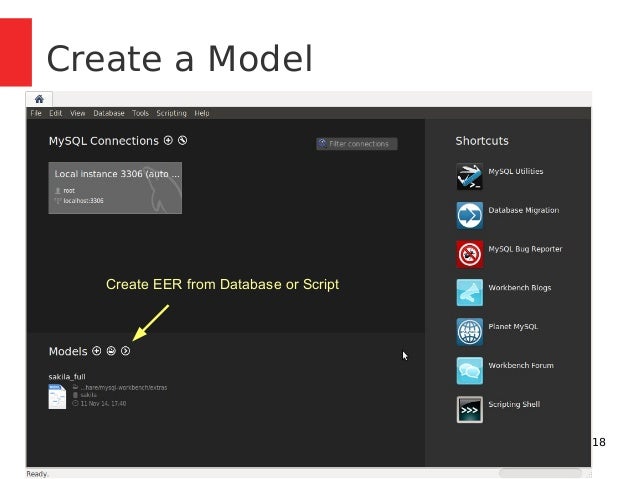
Task: Click the open model folder icon
Action: point(111,351)
